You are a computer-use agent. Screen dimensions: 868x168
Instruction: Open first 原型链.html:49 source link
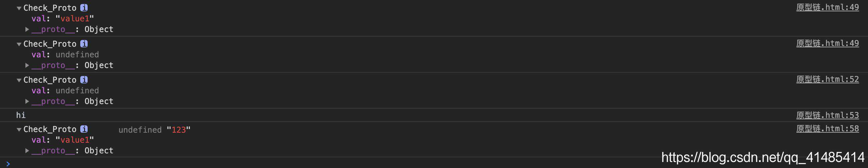coord(827,7)
